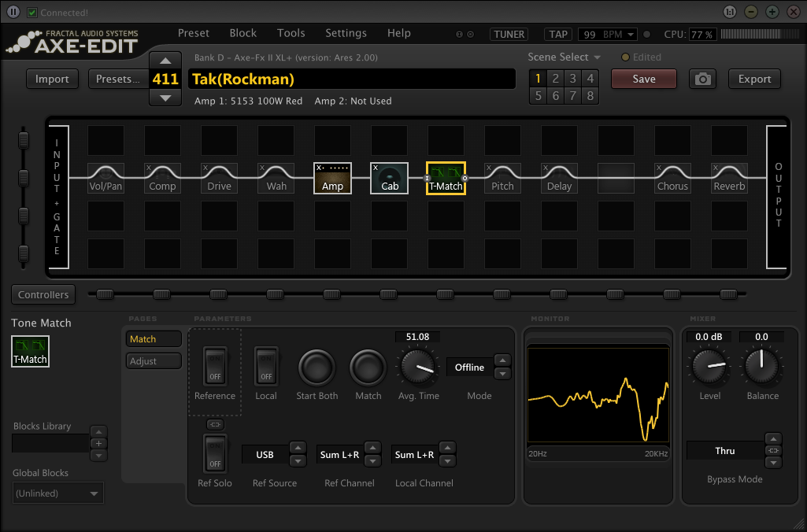Select the Cab block in grid
Screen dimensions: 807x532
click(x=389, y=178)
